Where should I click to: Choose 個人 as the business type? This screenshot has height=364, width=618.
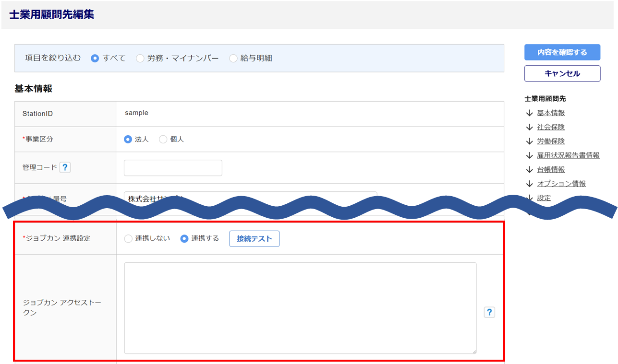pyautogui.click(x=163, y=139)
